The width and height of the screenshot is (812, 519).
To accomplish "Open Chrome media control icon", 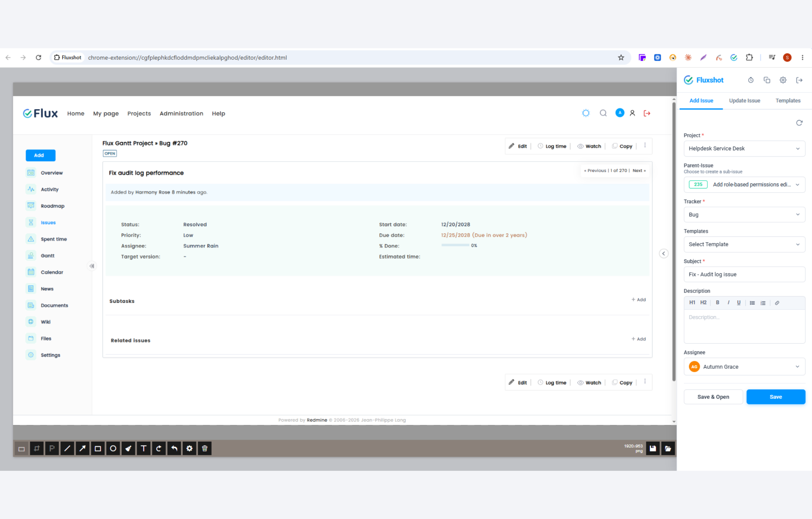I will pyautogui.click(x=772, y=58).
